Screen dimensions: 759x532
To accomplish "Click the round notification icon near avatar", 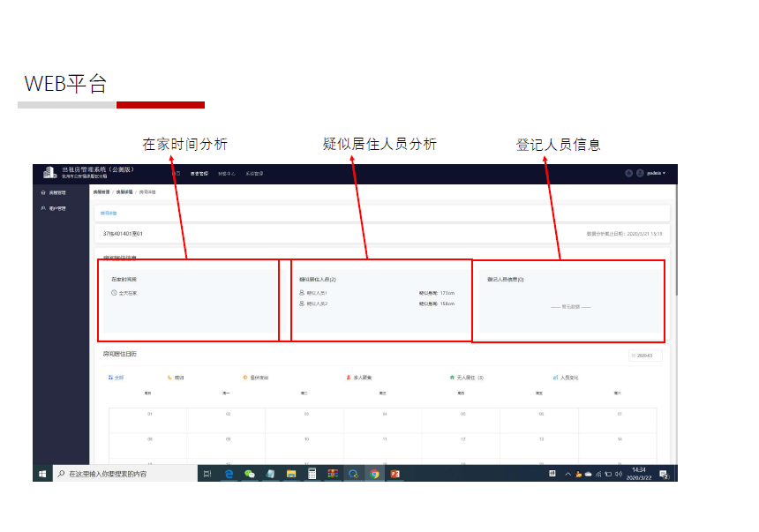I will tap(628, 173).
